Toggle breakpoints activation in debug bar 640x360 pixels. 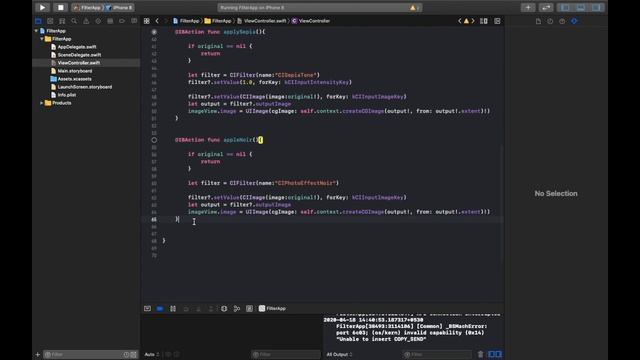160,309
